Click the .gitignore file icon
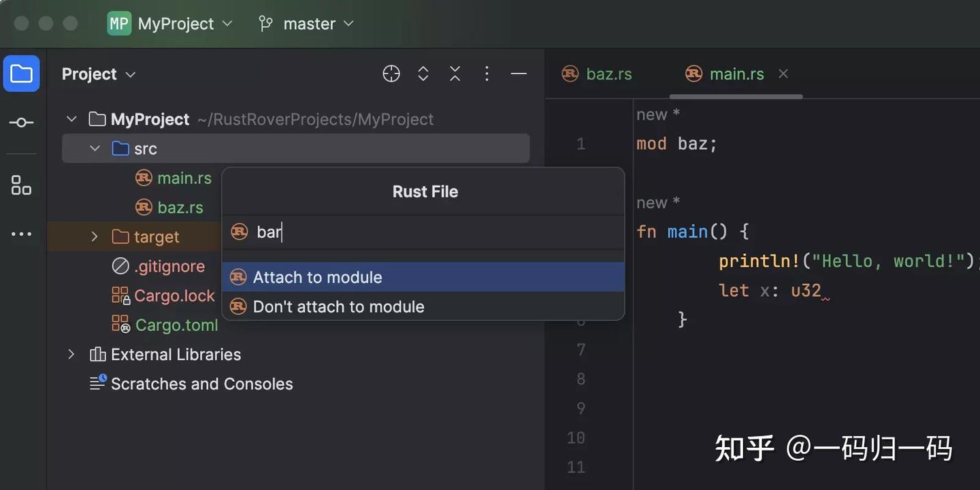Screen dimensions: 980x490 click(x=120, y=266)
